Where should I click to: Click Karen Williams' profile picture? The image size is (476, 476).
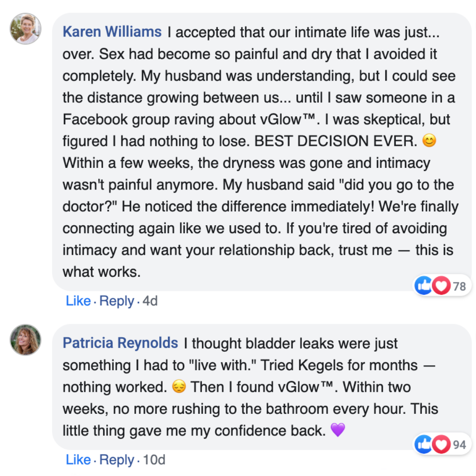[x=26, y=29]
